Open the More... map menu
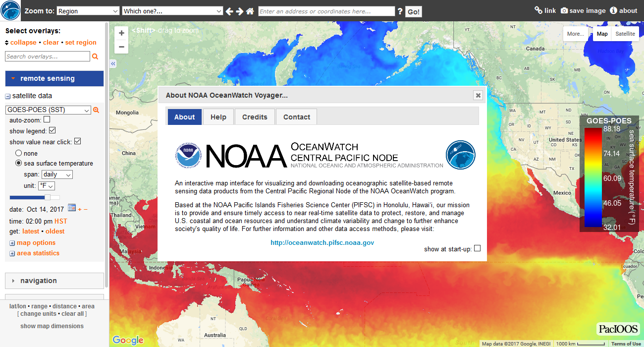 576,34
